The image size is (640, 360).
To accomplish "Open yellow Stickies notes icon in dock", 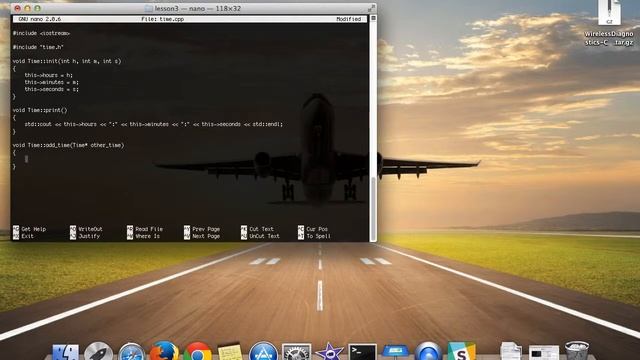I will click(230, 352).
